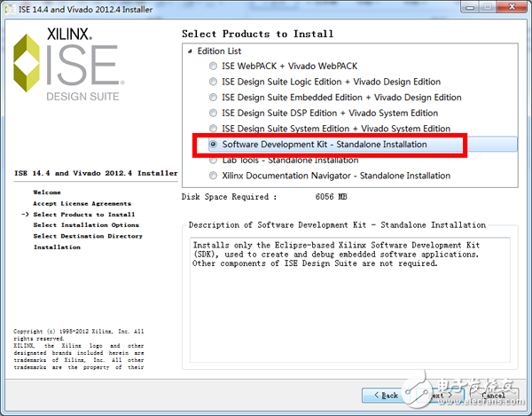
Task: Click the Select Installation Options step
Action: click(x=86, y=225)
